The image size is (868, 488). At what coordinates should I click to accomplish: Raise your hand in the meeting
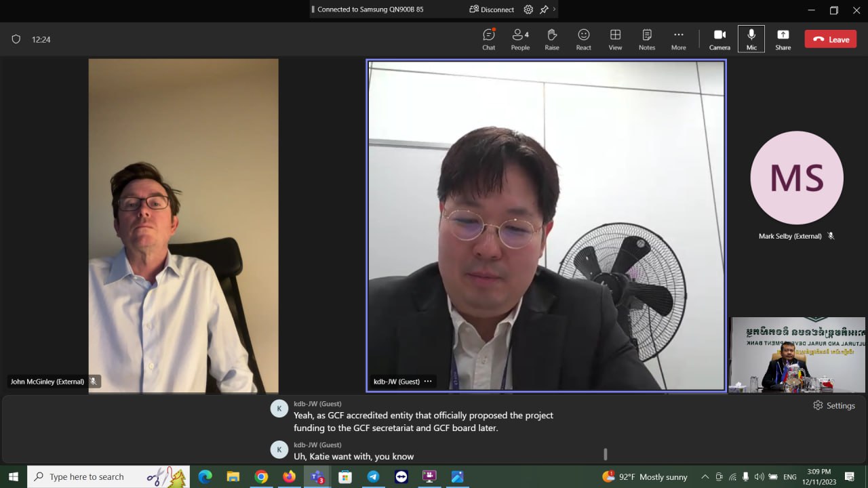(x=552, y=39)
